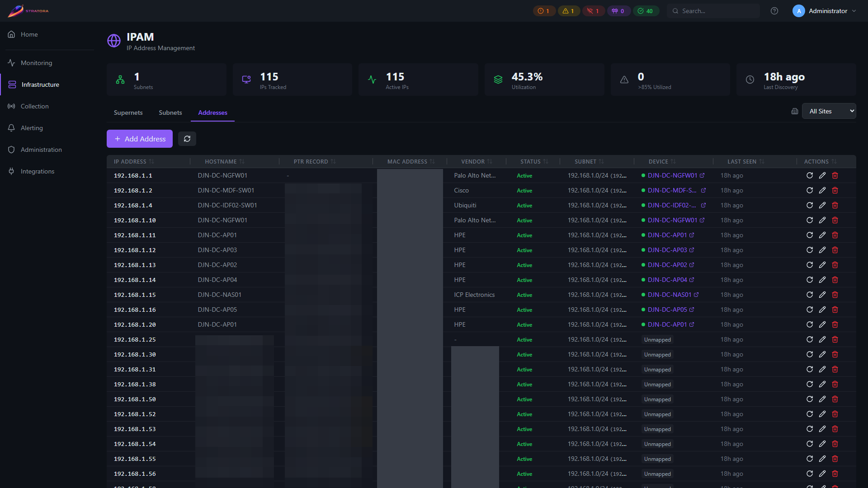Screen dimensions: 868x488
Task: Click the yellow warning alerts badge
Action: 569,11
